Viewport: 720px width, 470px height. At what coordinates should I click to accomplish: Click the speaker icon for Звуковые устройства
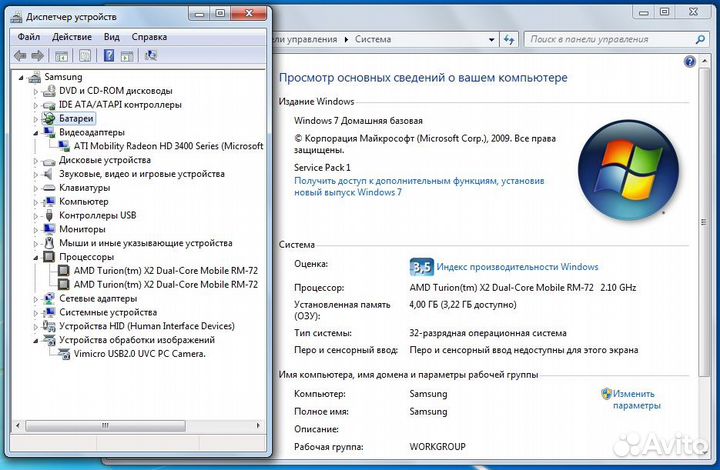tap(49, 174)
